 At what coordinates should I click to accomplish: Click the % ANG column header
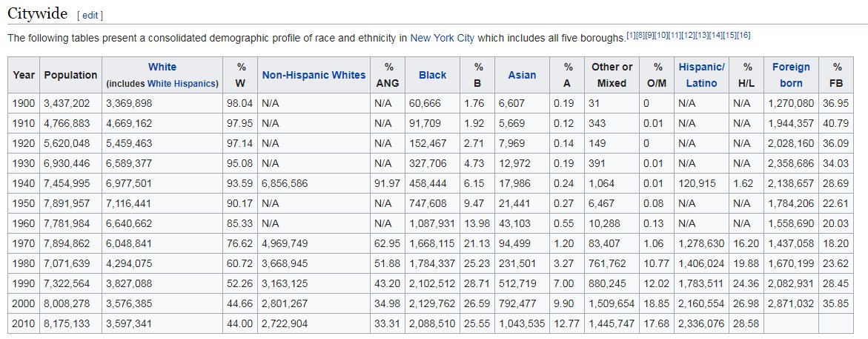(x=388, y=75)
